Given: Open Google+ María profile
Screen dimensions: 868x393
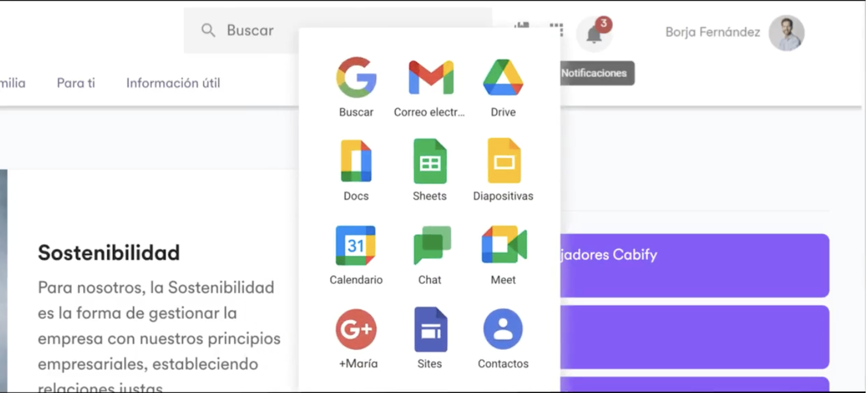Looking at the screenshot, I should [356, 329].
